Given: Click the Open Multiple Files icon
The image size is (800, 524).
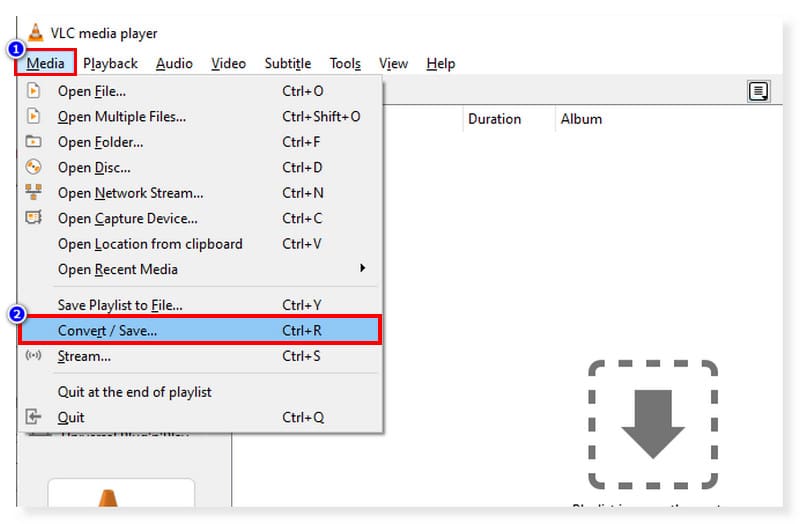Looking at the screenshot, I should coord(34,116).
